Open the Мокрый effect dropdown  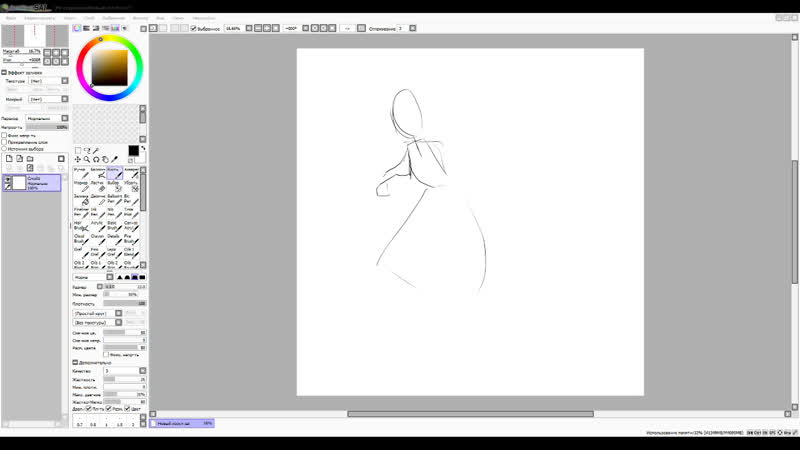coord(48,99)
